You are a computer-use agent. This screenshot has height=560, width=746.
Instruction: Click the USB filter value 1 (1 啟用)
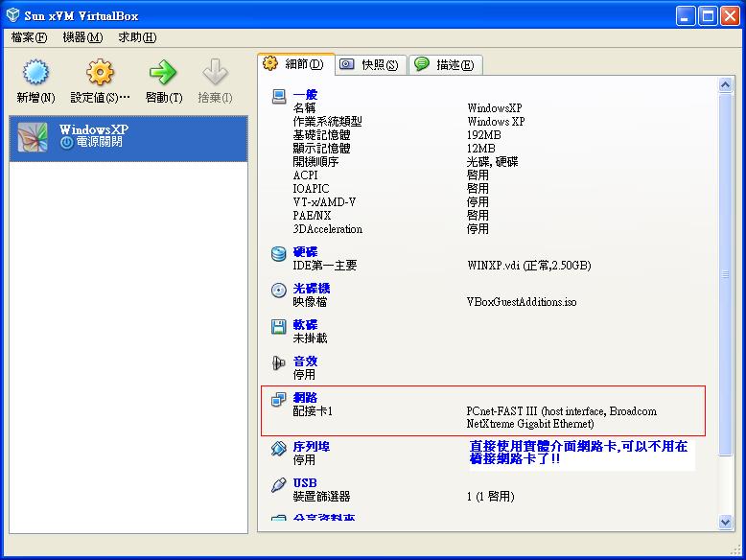491,497
